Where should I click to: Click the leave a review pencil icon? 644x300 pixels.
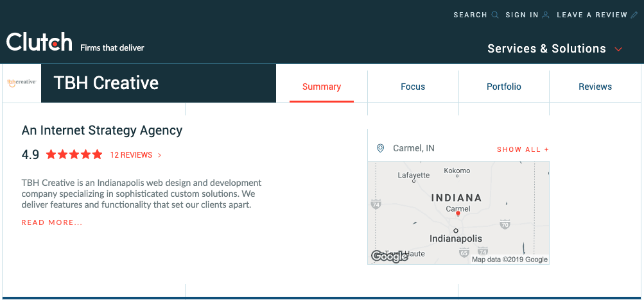click(x=634, y=15)
